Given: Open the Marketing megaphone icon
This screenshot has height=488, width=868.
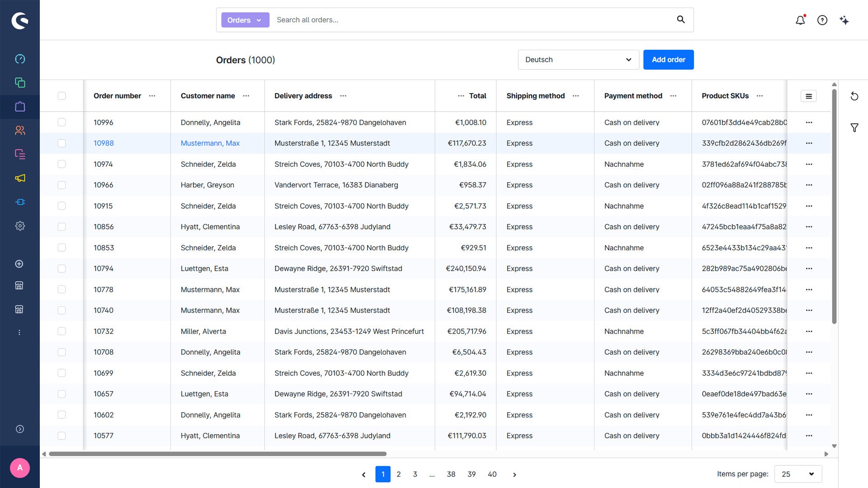Looking at the screenshot, I should point(20,178).
